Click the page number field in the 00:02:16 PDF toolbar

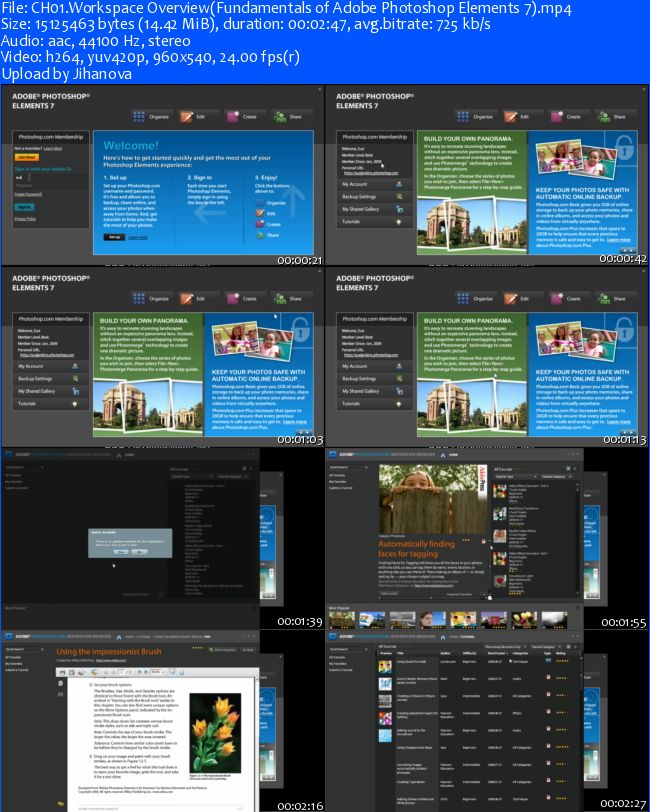click(x=122, y=672)
